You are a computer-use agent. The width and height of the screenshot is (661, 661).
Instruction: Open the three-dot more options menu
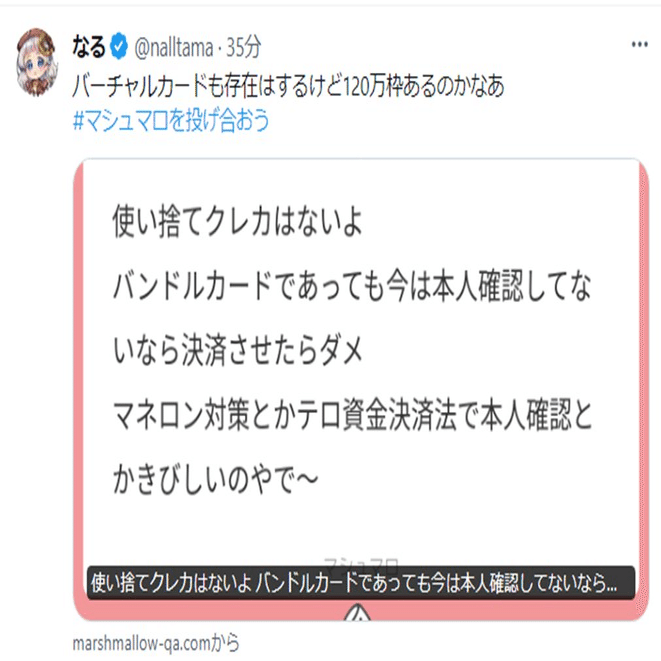(x=639, y=44)
